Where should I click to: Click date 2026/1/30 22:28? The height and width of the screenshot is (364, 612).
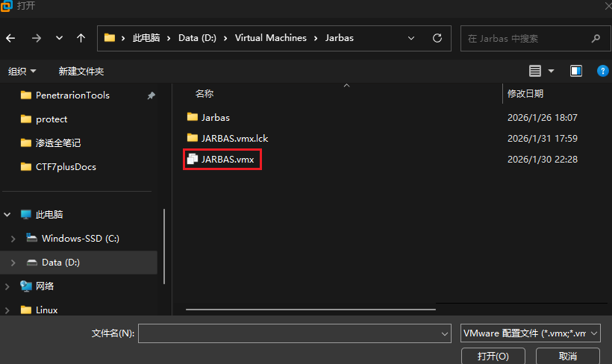pos(542,159)
